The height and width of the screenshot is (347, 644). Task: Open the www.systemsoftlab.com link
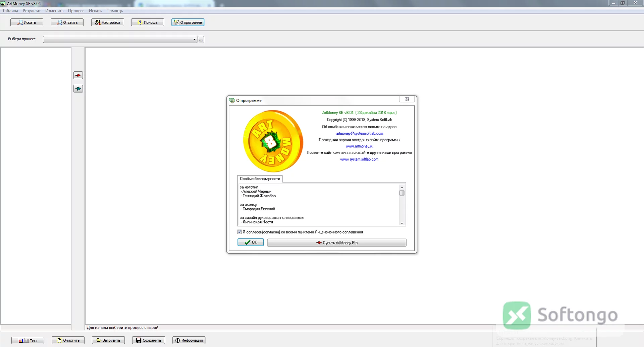[359, 159]
